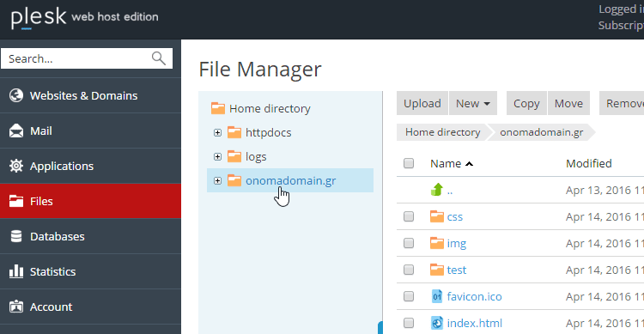
Task: Toggle the select-all checkbox in header
Action: click(409, 163)
